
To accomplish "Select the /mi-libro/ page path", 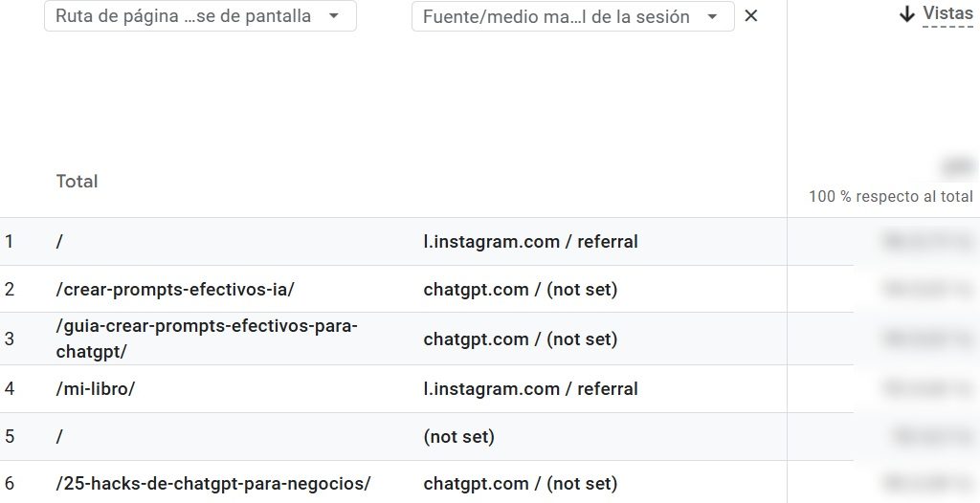I will [x=96, y=389].
